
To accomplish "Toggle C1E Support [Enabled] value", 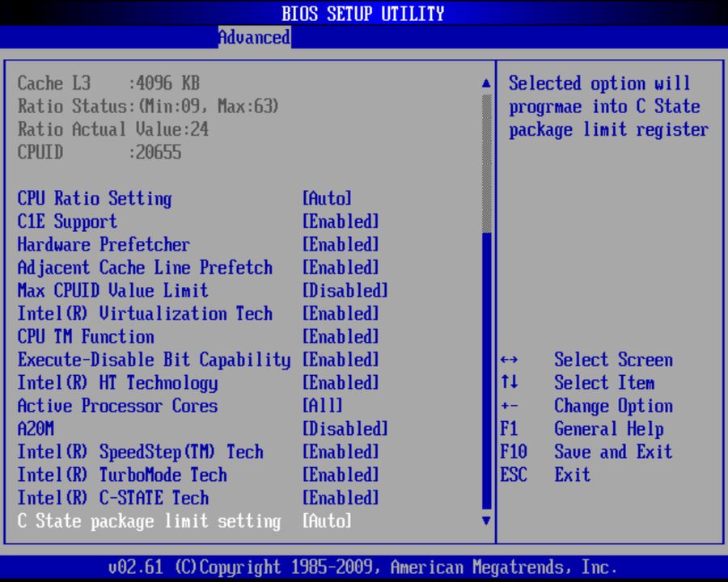I will coord(341,221).
